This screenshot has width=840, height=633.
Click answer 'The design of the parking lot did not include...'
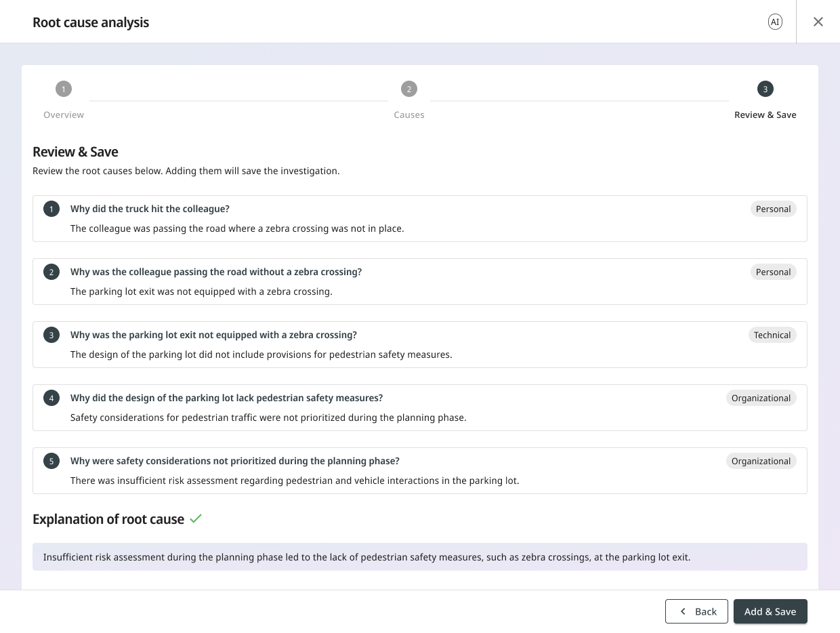pyautogui.click(x=261, y=354)
